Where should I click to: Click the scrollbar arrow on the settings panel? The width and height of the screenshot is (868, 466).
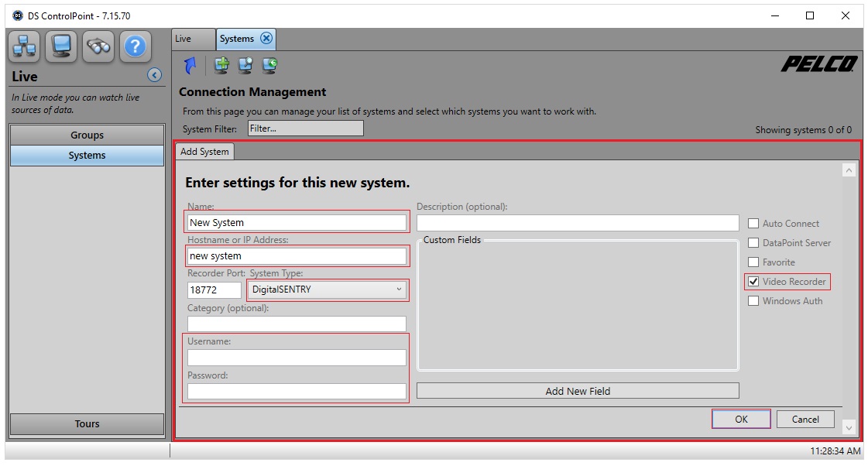point(849,169)
